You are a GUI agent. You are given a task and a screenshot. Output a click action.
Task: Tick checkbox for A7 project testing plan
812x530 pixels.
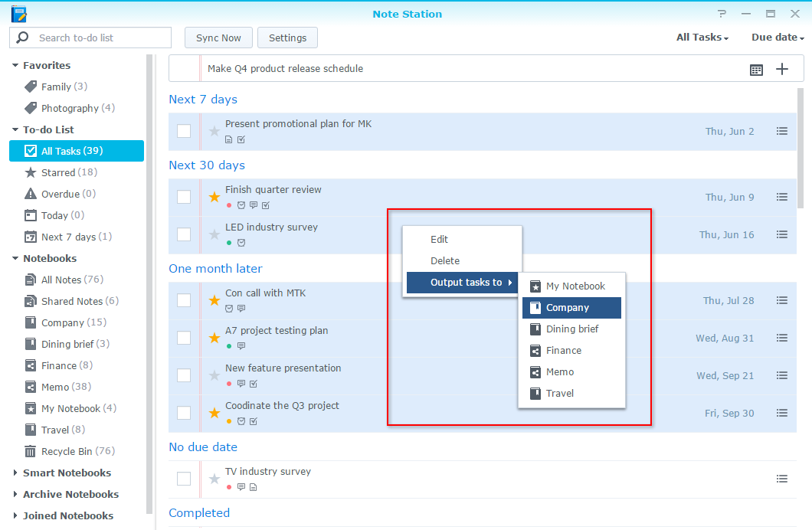pos(184,338)
